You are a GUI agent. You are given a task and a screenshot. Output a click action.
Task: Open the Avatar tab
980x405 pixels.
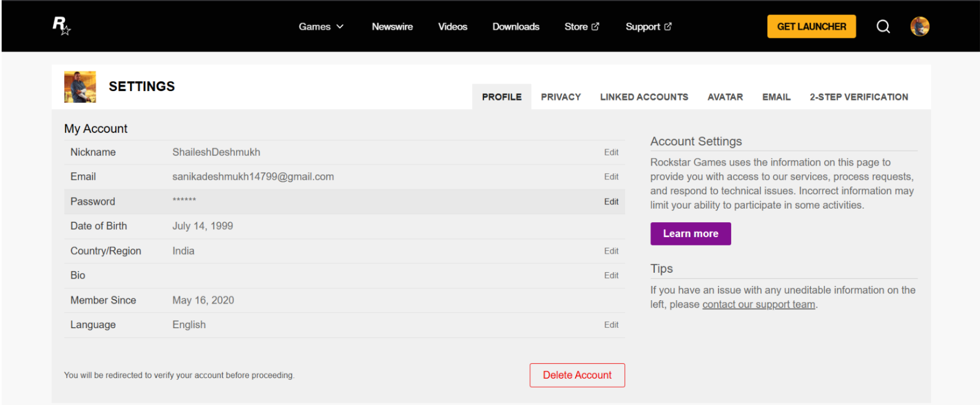click(x=725, y=97)
